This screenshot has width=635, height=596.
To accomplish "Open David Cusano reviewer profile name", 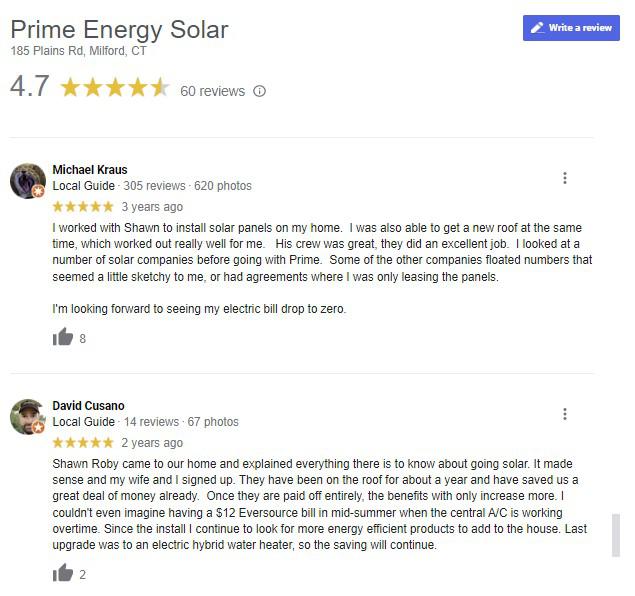I will coord(88,406).
